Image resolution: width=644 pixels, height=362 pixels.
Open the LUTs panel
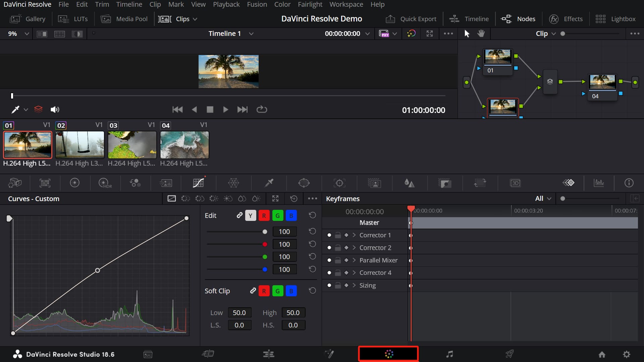(73, 19)
